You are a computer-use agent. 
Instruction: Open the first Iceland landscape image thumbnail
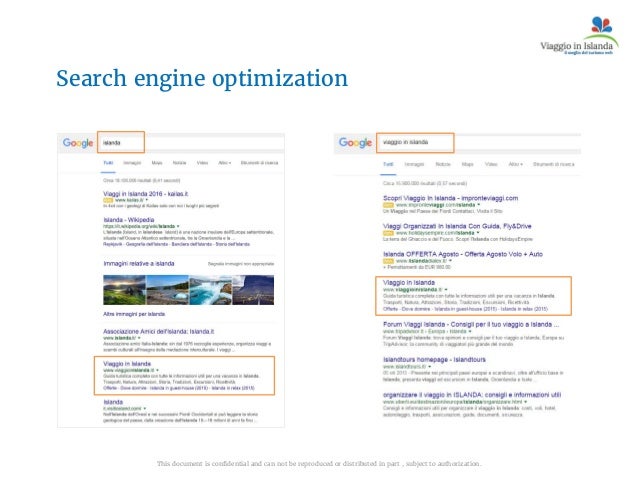(124, 290)
